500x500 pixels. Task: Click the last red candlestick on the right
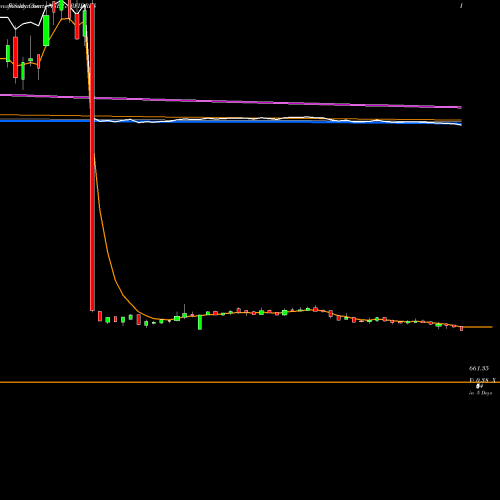462,329
